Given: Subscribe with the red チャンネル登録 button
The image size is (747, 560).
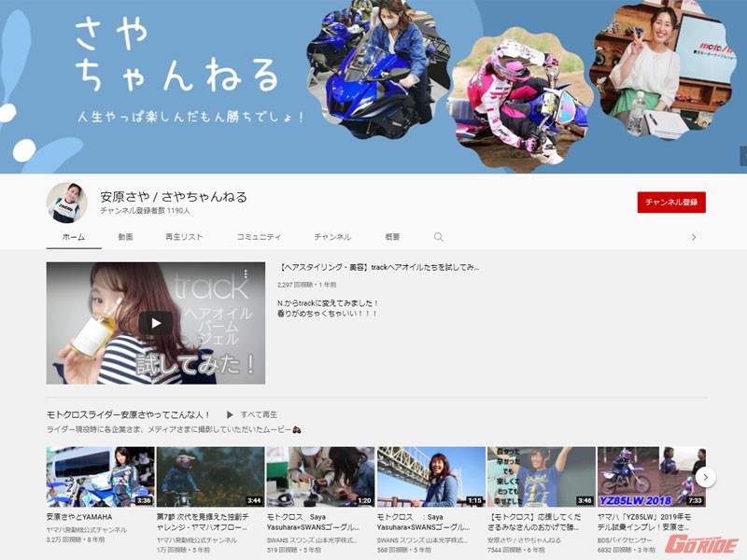Looking at the screenshot, I should click(670, 203).
